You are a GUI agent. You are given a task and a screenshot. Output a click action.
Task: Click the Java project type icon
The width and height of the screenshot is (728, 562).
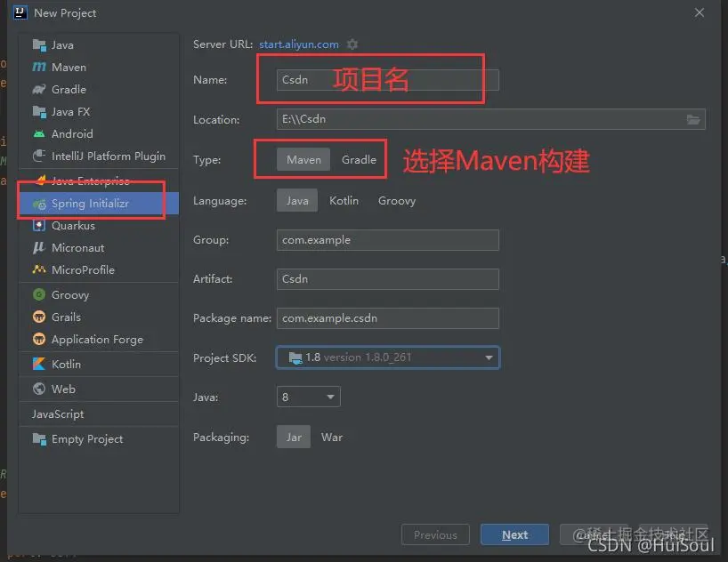tap(39, 45)
